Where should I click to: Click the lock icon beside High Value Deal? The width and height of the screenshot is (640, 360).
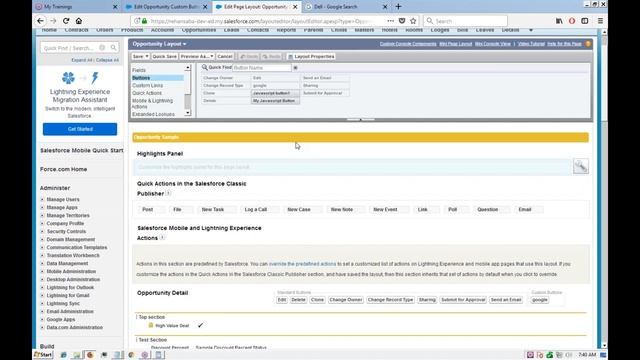[x=151, y=325]
